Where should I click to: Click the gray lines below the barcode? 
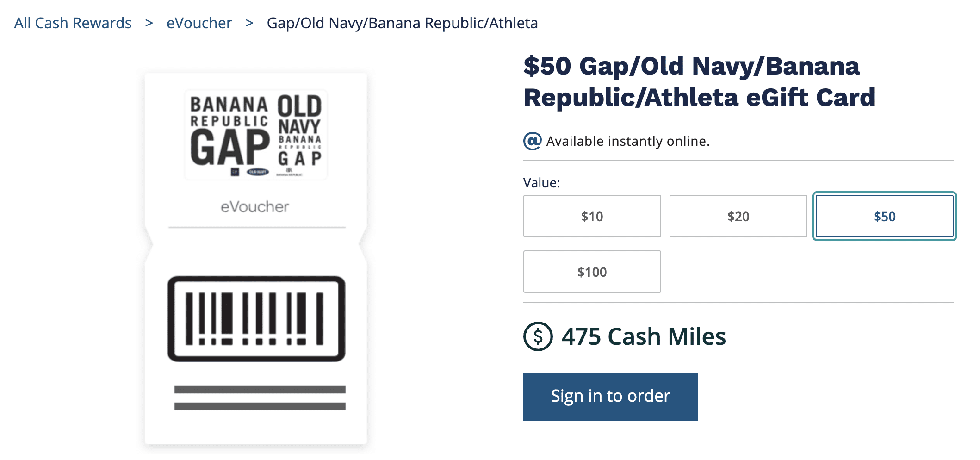point(260,398)
